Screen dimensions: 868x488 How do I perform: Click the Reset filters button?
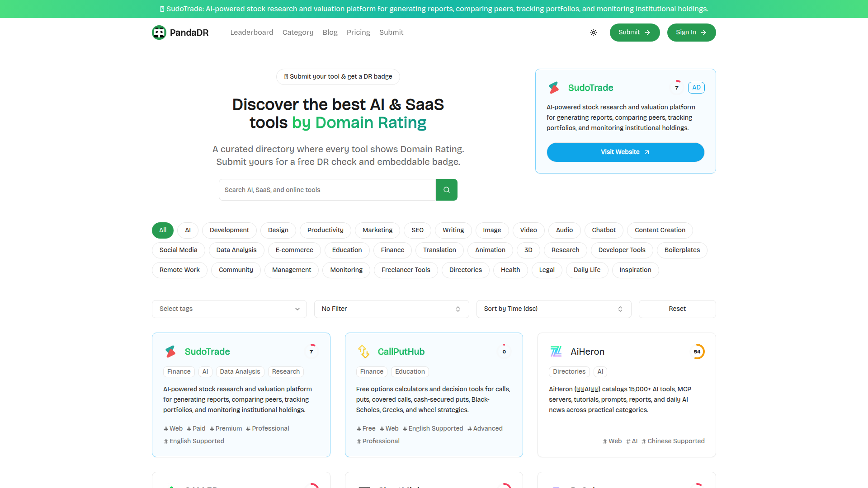click(x=677, y=309)
